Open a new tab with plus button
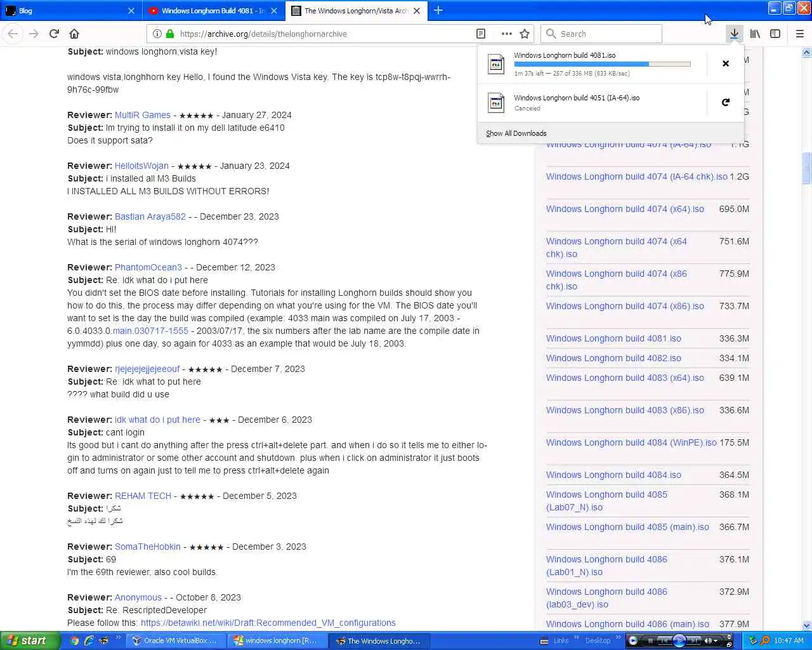Viewport: 812px width, 650px height. [438, 10]
